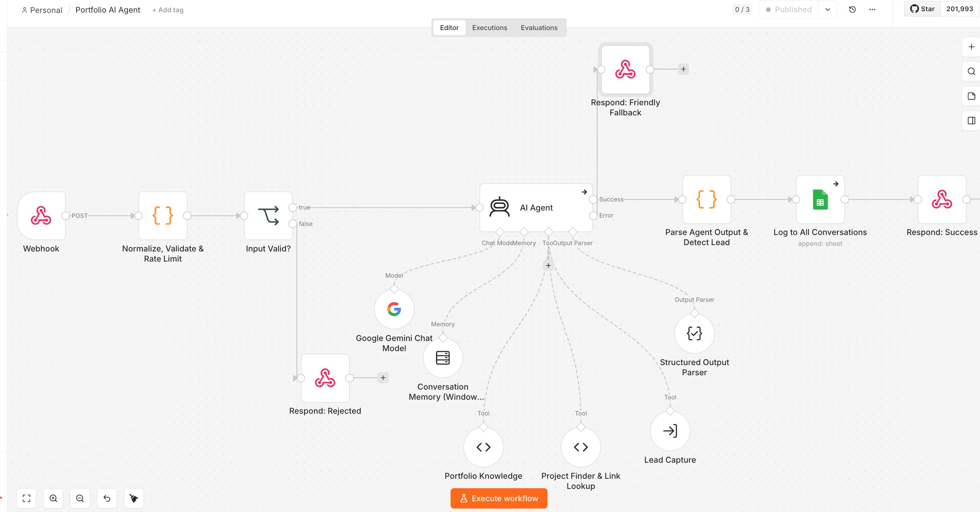Add a tool below AI Agent

click(548, 265)
